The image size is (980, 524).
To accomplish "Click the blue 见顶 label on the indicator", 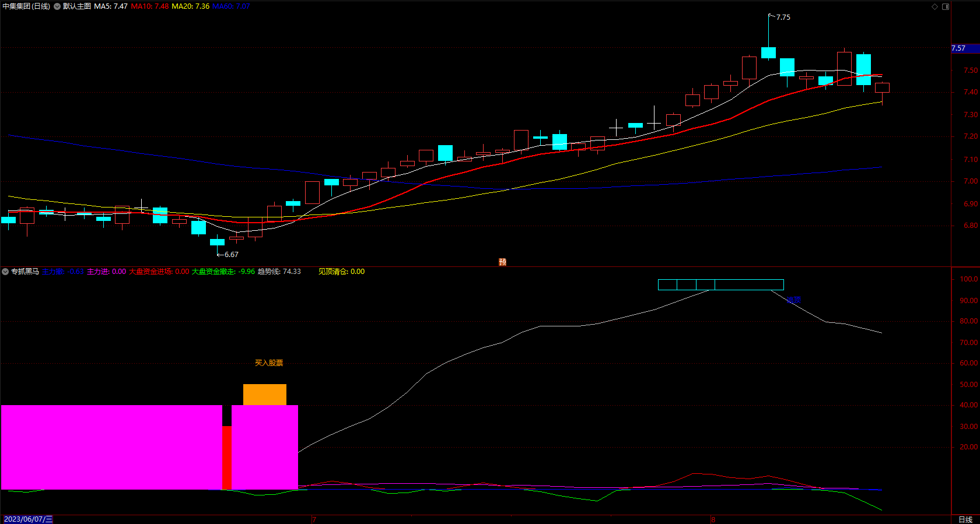I will (793, 300).
